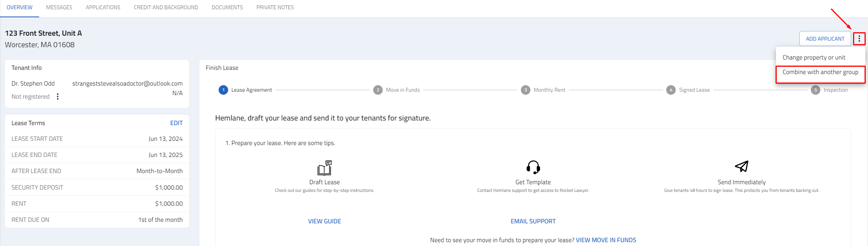Screen dimensions: 868x246
Task: Open the Private Notes tab
Action: (x=275, y=7)
